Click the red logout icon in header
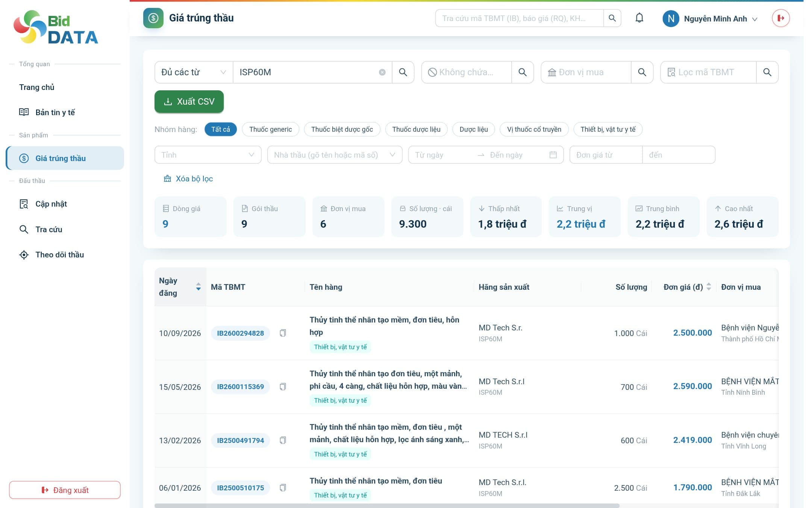 pos(781,18)
